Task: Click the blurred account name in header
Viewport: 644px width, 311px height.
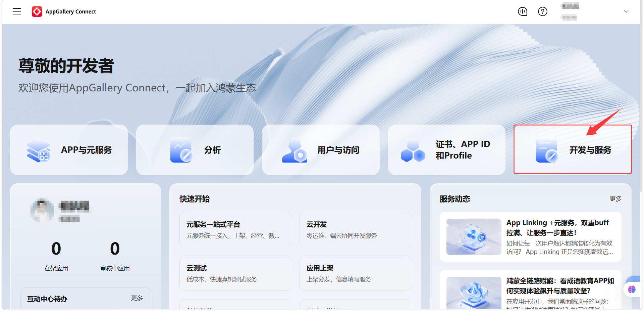Action: coord(570,6)
